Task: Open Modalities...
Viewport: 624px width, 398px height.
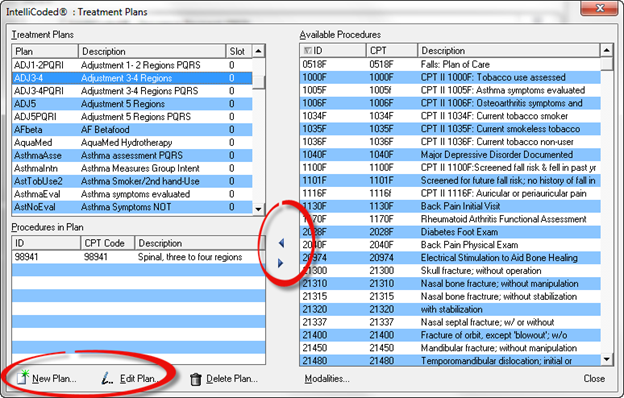Action: (x=327, y=379)
